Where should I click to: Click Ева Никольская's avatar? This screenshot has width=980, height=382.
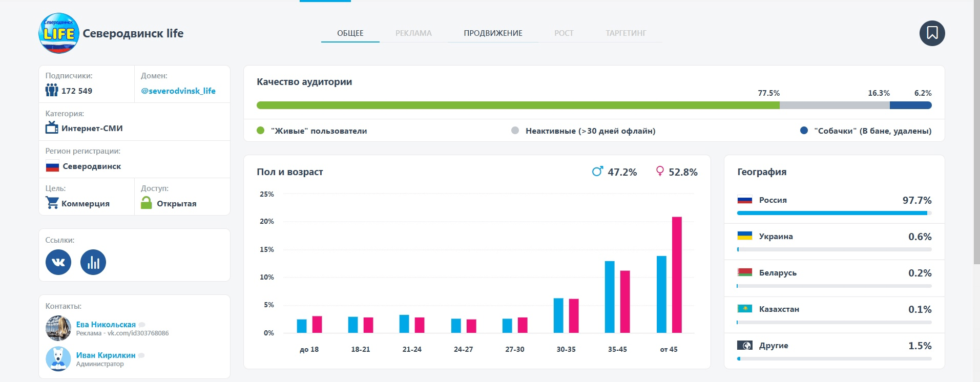click(58, 328)
